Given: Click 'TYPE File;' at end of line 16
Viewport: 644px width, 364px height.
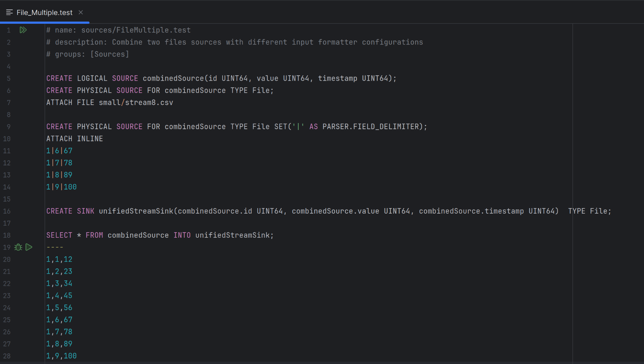Looking at the screenshot, I should pyautogui.click(x=590, y=211).
